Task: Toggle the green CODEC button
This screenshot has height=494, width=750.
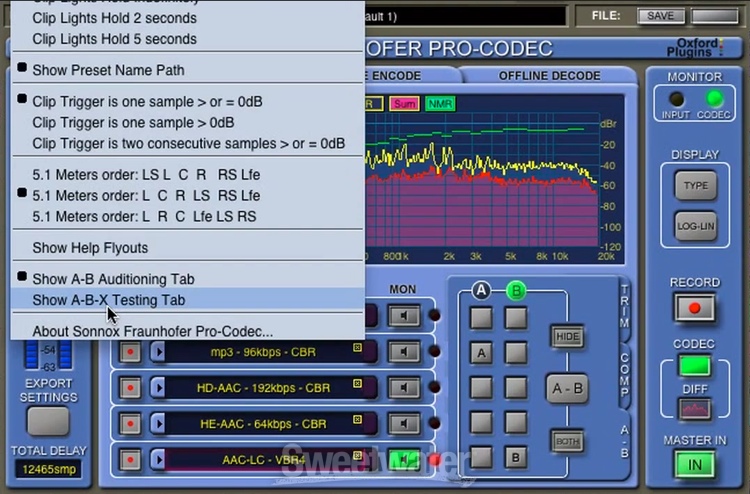Action: 695,366
